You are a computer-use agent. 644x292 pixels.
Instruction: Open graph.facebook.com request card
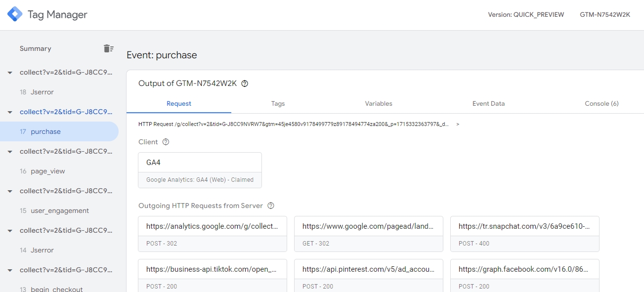click(525, 275)
